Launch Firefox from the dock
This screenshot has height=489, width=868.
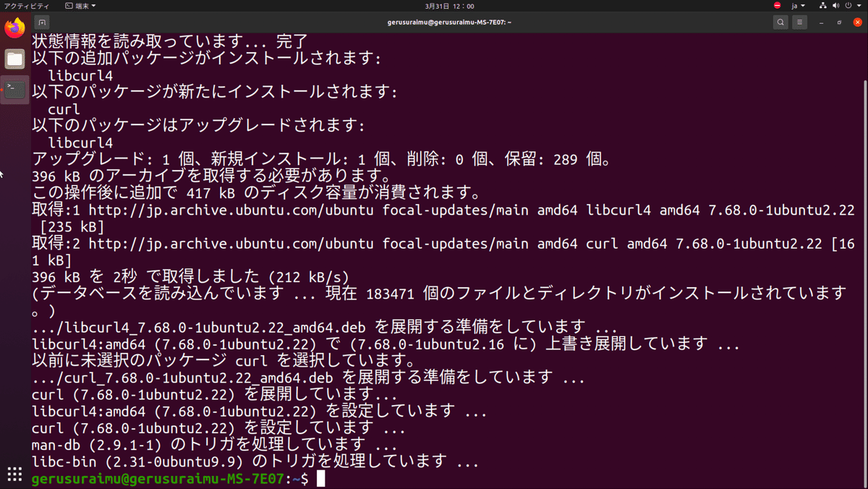click(x=14, y=29)
